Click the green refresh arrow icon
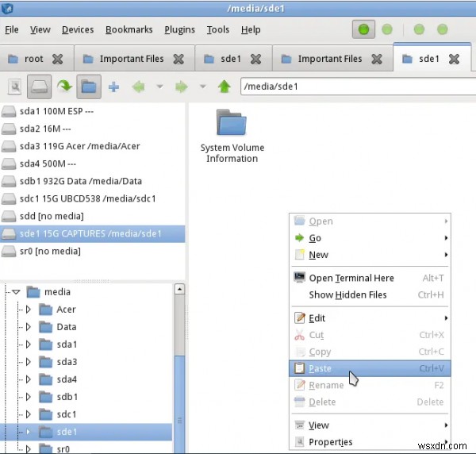 [x=64, y=87]
